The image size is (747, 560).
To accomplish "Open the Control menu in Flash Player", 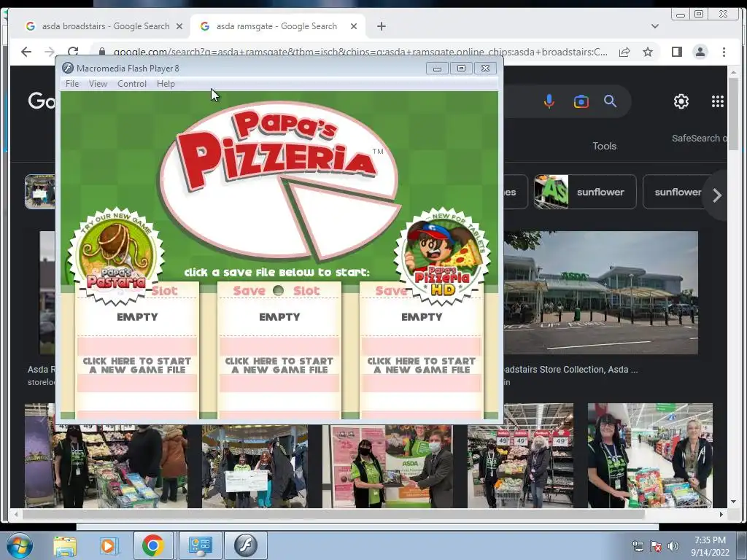I will pyautogui.click(x=132, y=84).
